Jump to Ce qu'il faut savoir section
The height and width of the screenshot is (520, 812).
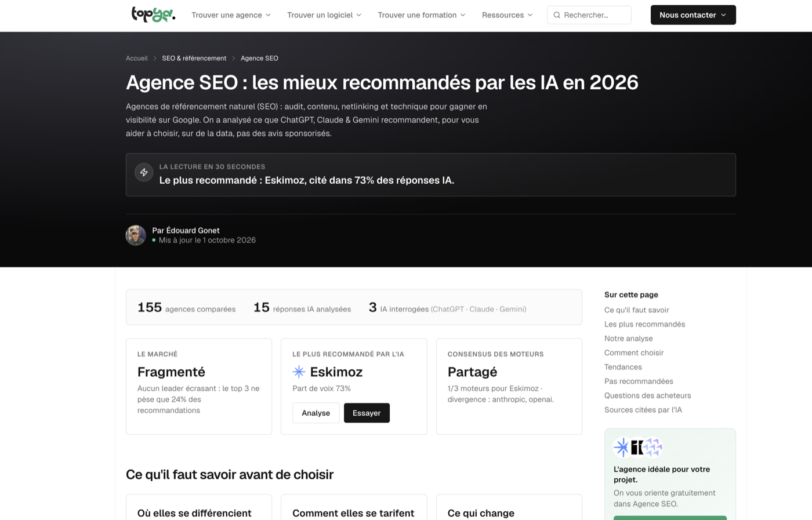(x=637, y=310)
